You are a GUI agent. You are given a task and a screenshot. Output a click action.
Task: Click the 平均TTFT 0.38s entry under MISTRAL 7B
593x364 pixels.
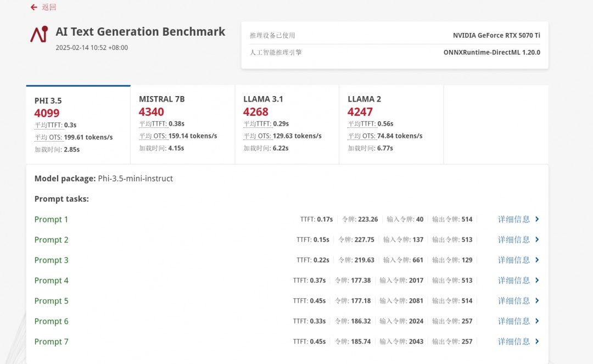[162, 124]
